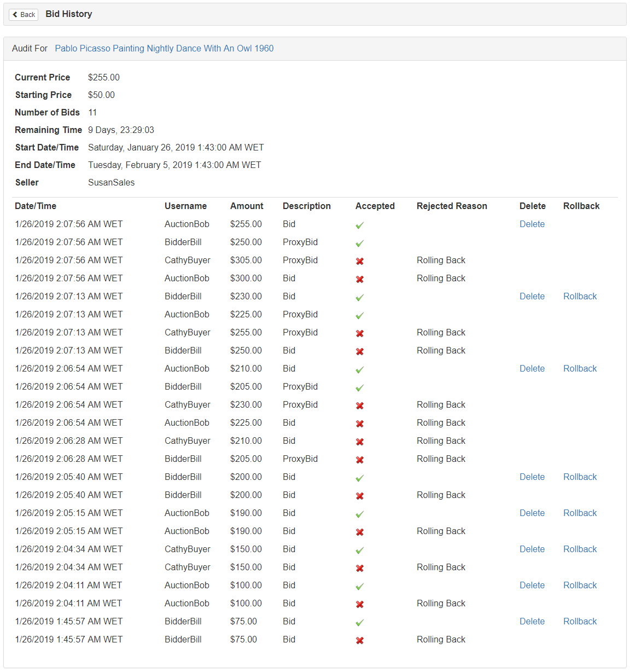The image size is (630, 672).
Task: Click accepted checkmark for BidderBill's $230.00 bid
Action: [x=360, y=298]
